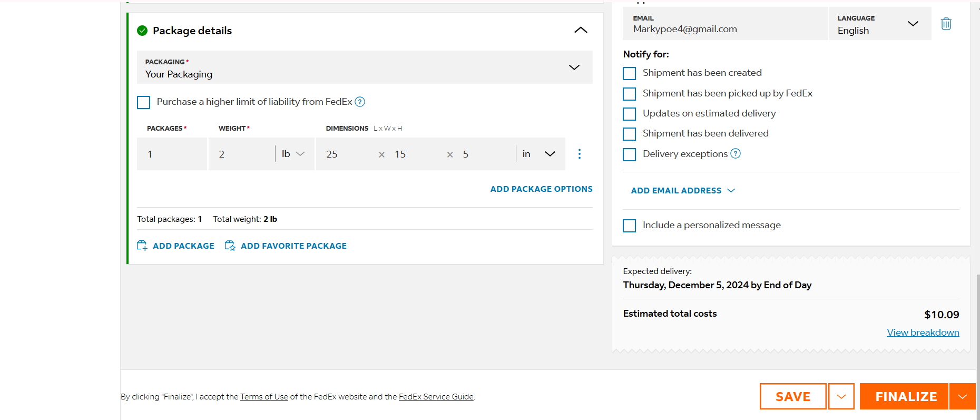The image size is (980, 420).
Task: Click the green Package details checkmark
Action: click(142, 31)
